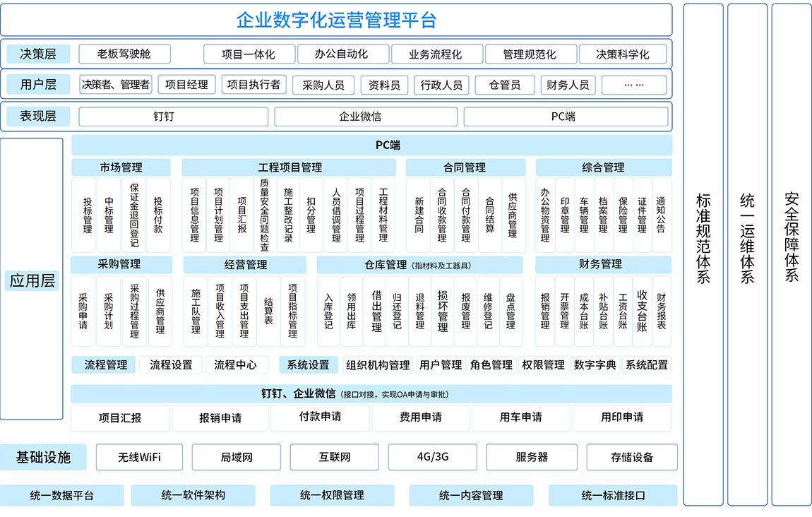The height and width of the screenshot is (517, 812).
Task: Click the 流程设置 item
Action: [x=171, y=365]
